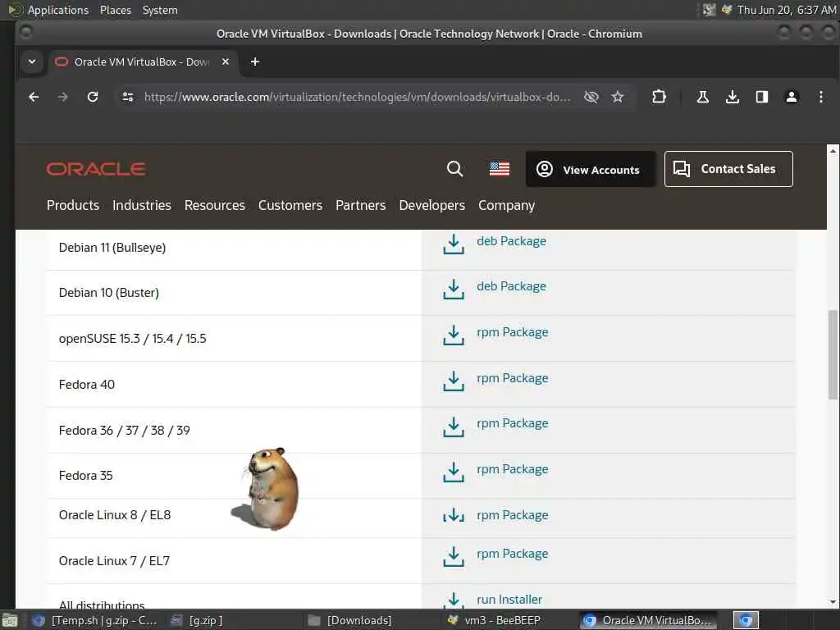Click download icon for Debian 10 (Buster)
The width and height of the screenshot is (840, 630).
pos(453,289)
